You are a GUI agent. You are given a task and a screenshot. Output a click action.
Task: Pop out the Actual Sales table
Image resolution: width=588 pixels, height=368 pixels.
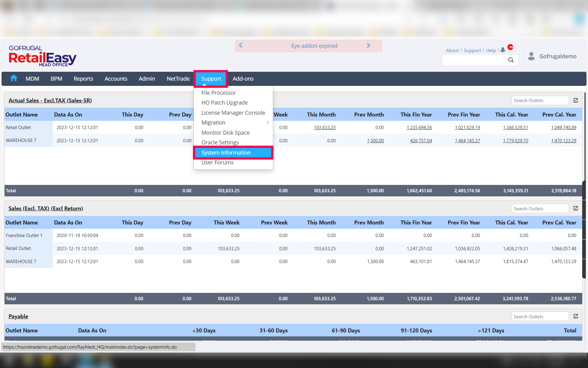coord(575,100)
